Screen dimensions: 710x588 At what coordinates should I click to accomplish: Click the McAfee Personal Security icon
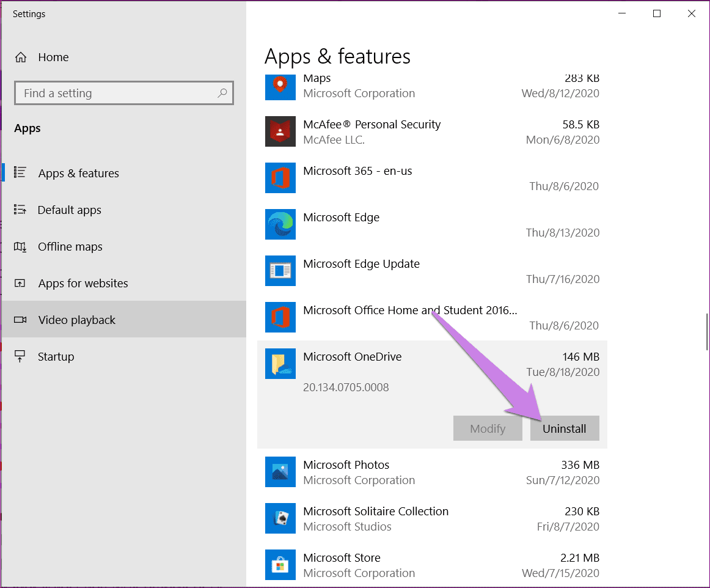point(280,131)
